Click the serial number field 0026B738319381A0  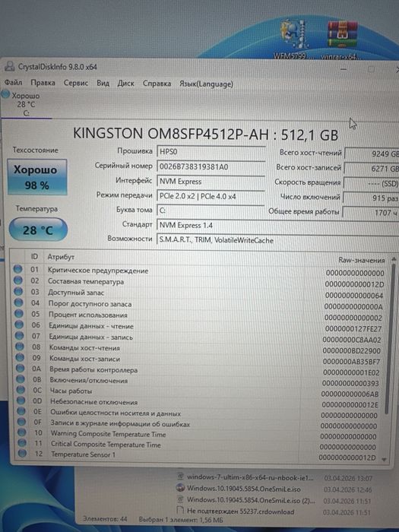coord(211,166)
